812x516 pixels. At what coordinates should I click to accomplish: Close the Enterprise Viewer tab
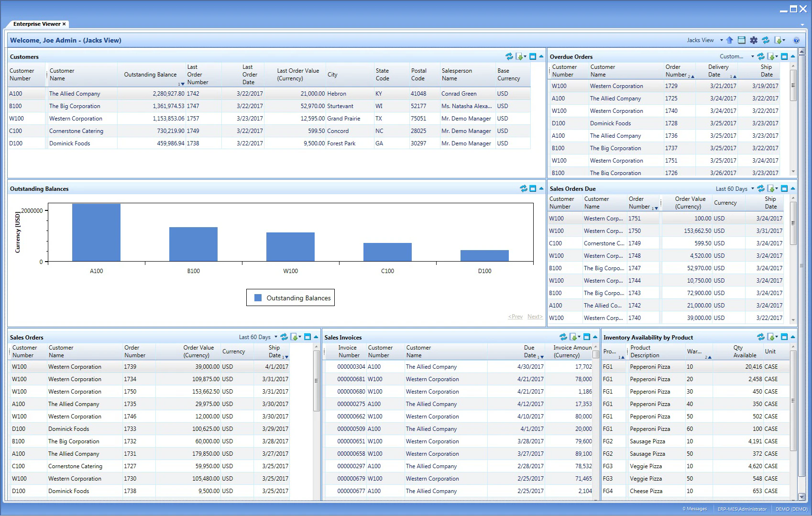64,23
